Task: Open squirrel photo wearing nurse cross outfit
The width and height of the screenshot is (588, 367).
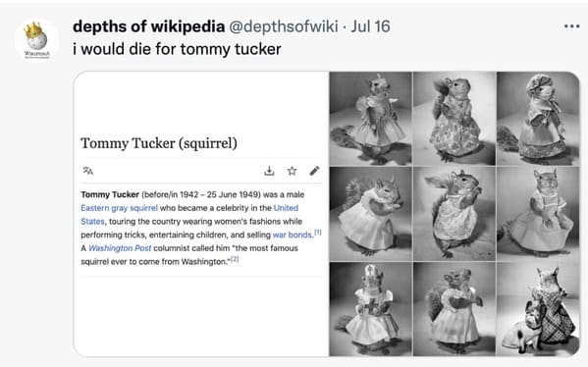Action: 370,309
